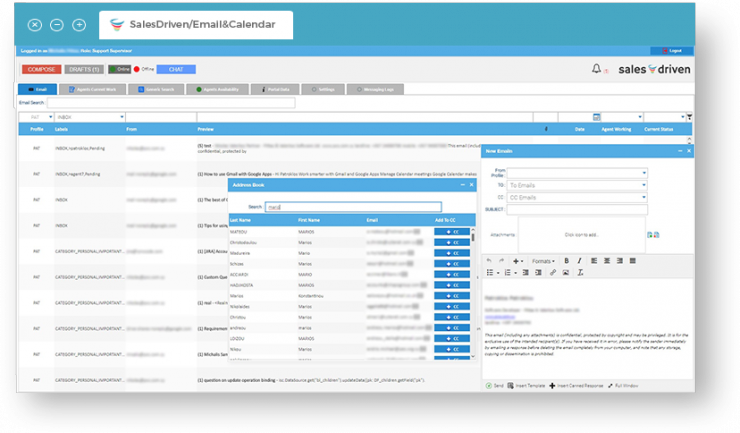Click the undo icon in editor
The height and width of the screenshot is (433, 740).
point(489,261)
